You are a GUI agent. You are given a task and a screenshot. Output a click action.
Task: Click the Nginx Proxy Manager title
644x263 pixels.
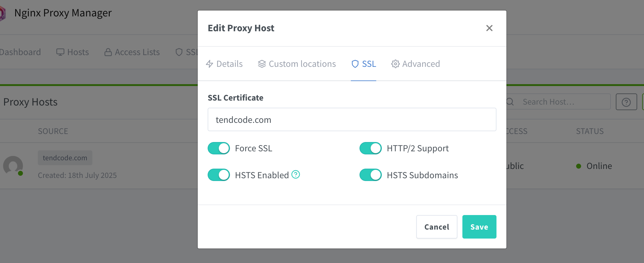[x=63, y=13]
